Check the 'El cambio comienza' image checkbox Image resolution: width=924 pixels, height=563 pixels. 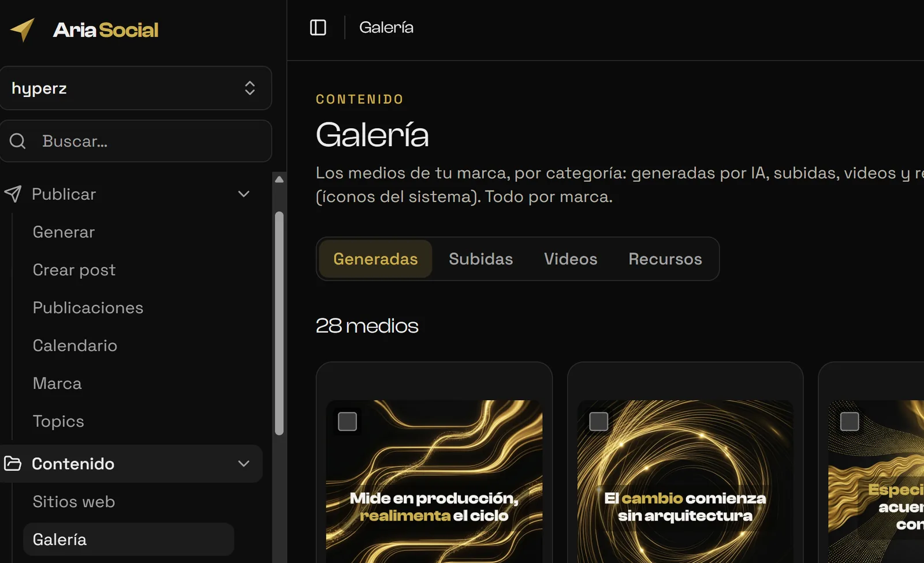[598, 422]
